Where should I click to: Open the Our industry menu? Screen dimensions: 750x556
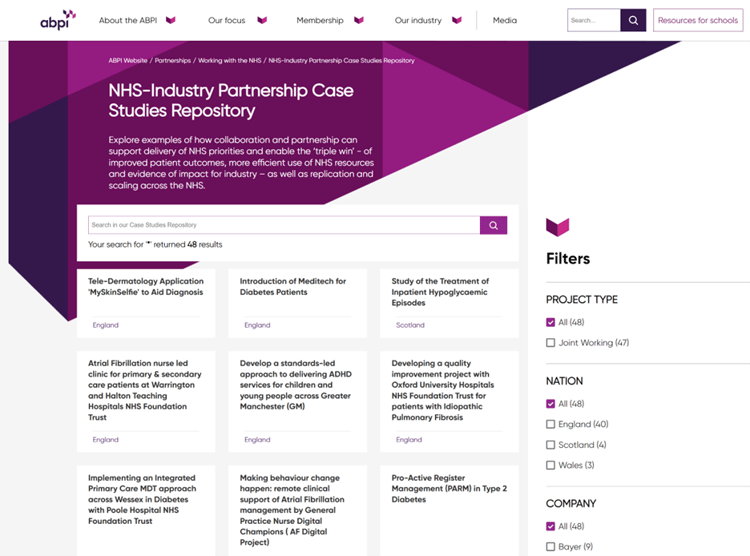[418, 20]
